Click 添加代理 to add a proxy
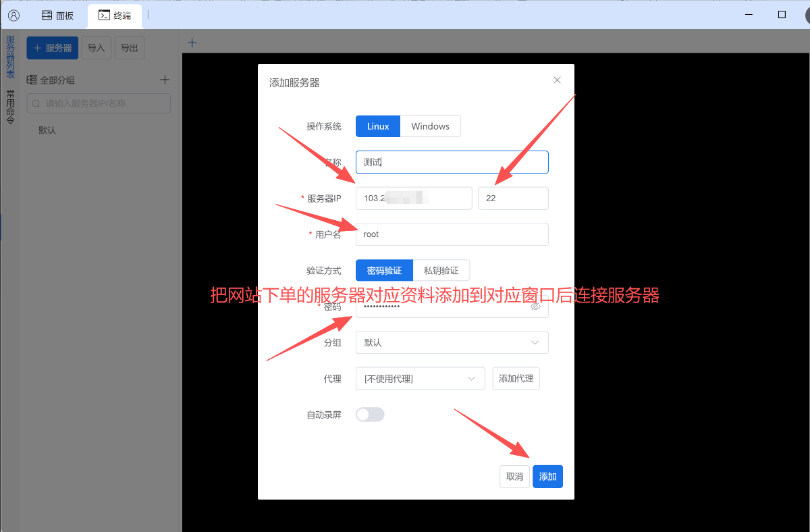This screenshot has height=532, width=810. point(516,378)
